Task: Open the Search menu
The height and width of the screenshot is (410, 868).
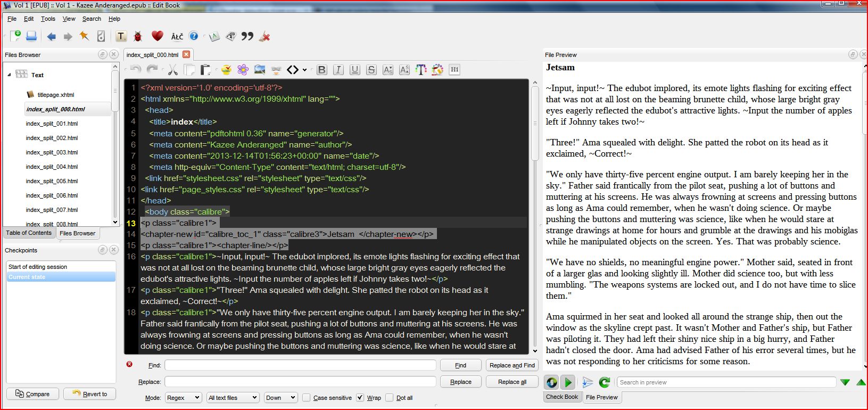Action: pyautogui.click(x=92, y=19)
